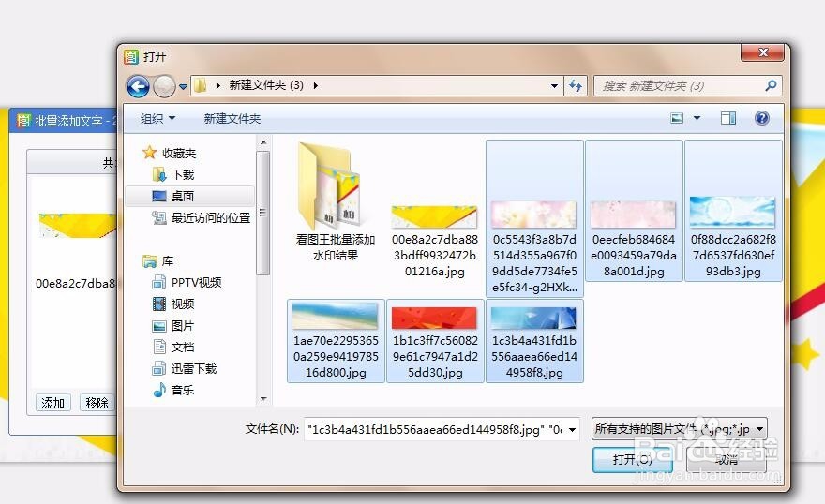The width and height of the screenshot is (825, 504).
Task: Go back using the blue back arrow
Action: (x=139, y=85)
